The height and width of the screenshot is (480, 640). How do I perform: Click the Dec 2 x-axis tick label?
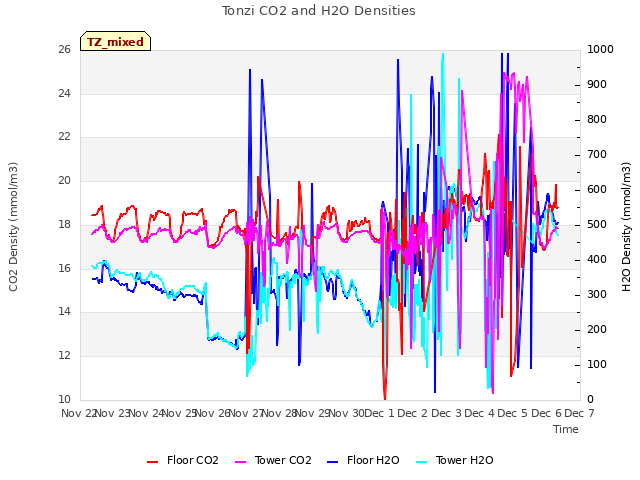point(412,413)
